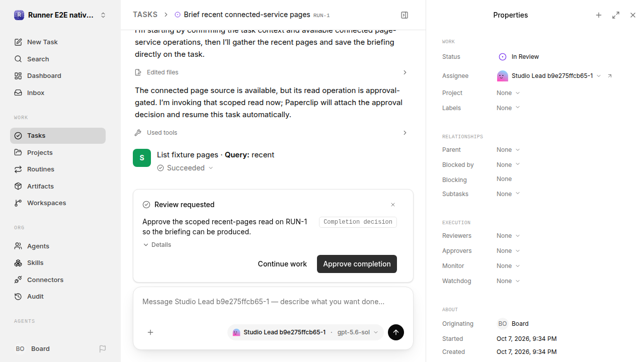Click the Projects folder icon
644x362 pixels.
(18, 152)
